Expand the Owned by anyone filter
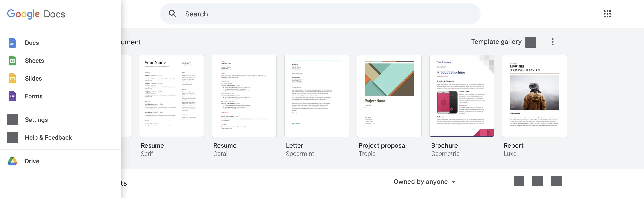This screenshot has height=198, width=644. [424, 182]
